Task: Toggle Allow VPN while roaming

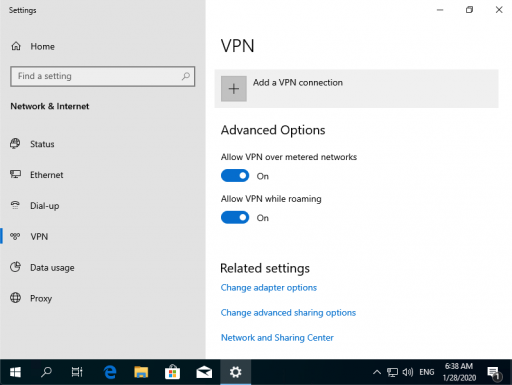Action: [235, 217]
